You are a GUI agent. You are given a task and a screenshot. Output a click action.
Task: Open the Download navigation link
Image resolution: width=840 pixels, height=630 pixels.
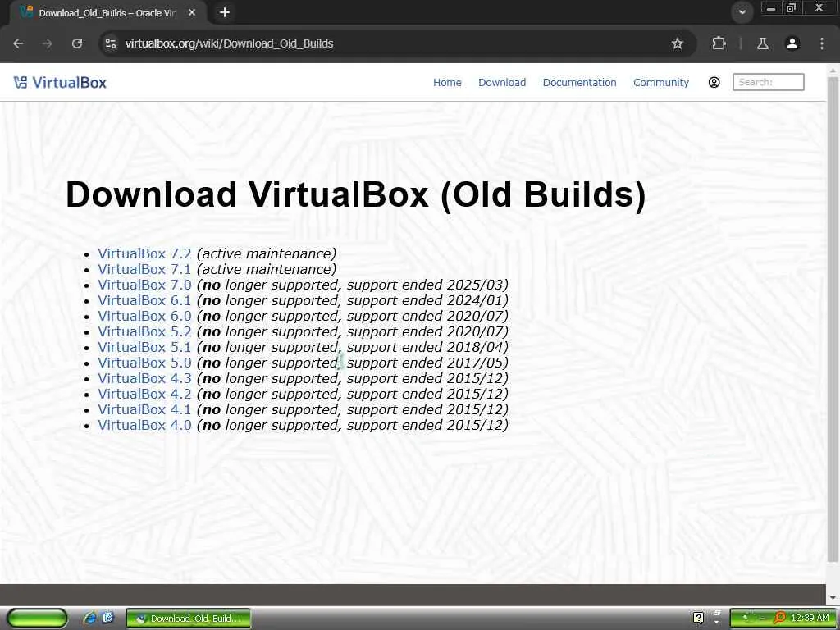502,83
